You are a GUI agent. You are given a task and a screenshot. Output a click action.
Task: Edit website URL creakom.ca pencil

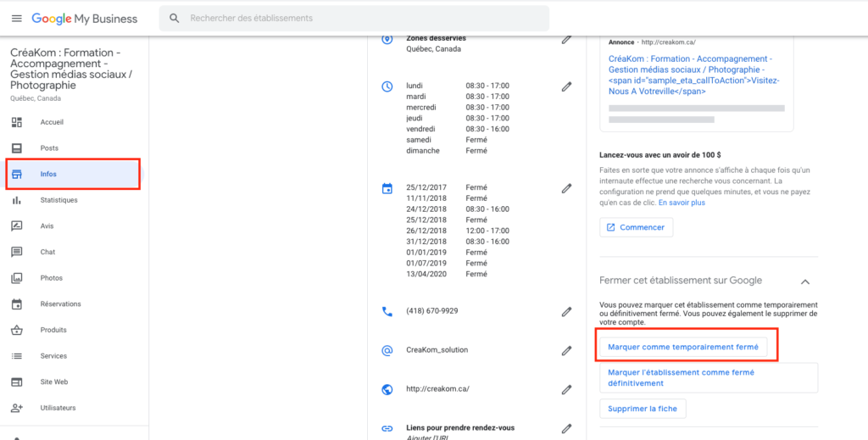[565, 389]
